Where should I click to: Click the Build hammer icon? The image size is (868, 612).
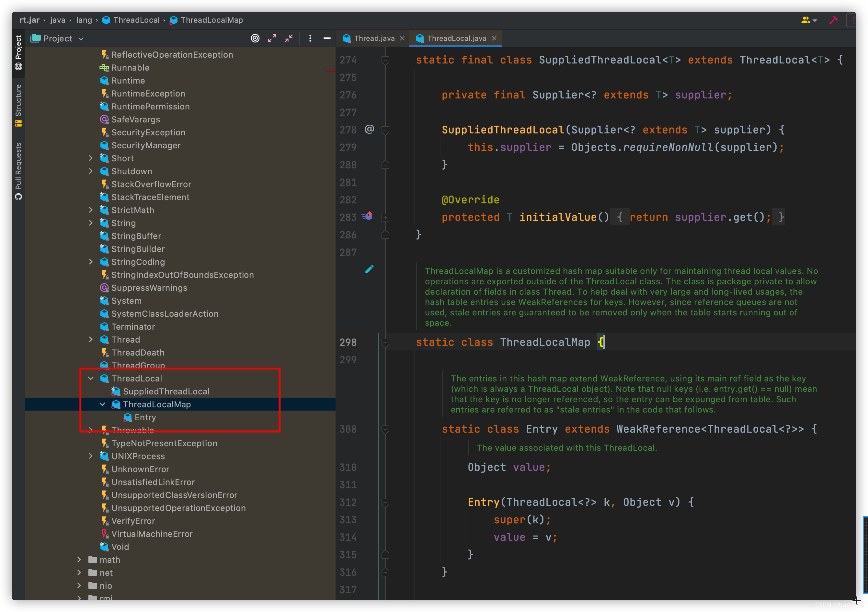point(833,20)
